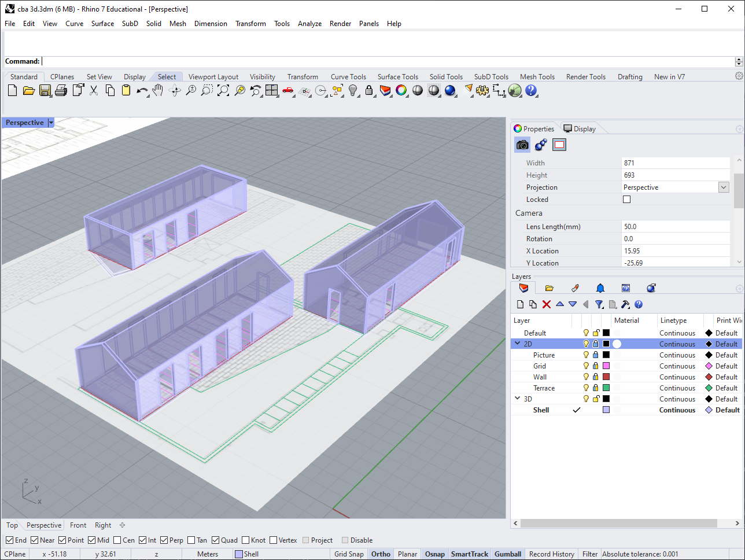Open the Analyze menu
745x560 pixels.
309,24
